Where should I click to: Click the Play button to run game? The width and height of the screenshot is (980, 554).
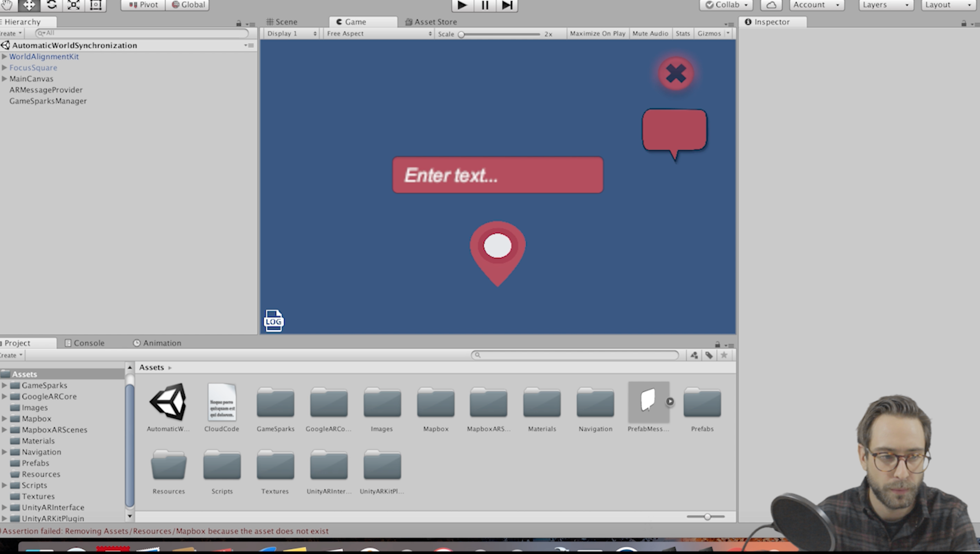[x=462, y=5]
